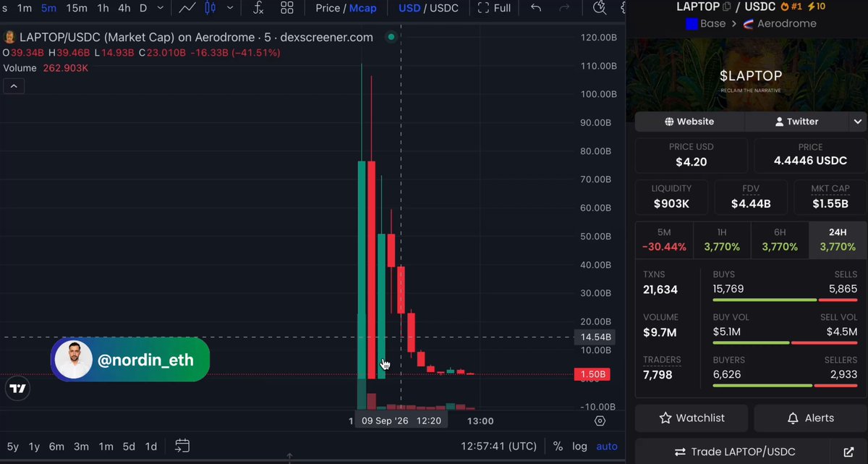Viewport: 868px width, 464px height.
Task: Click the FDV $4.44B stat box
Action: click(x=751, y=197)
